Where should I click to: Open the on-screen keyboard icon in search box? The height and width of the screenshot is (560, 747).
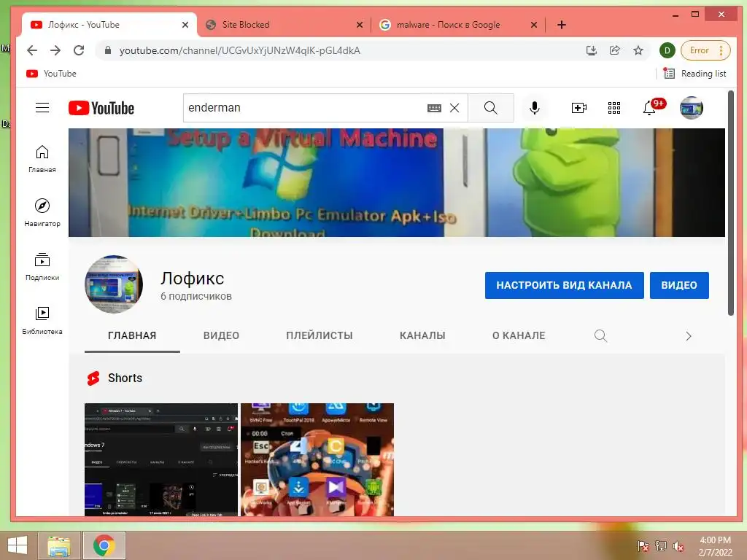click(434, 108)
